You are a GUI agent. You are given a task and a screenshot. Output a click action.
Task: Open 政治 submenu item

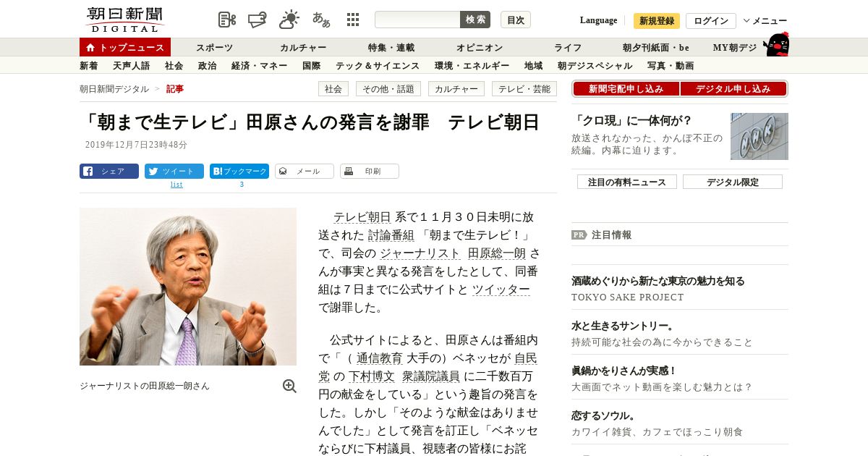click(207, 65)
